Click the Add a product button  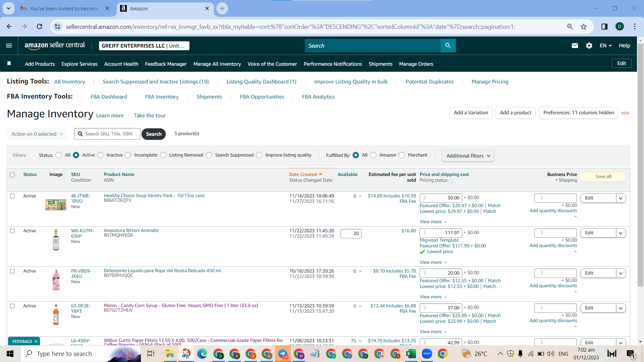516,113
